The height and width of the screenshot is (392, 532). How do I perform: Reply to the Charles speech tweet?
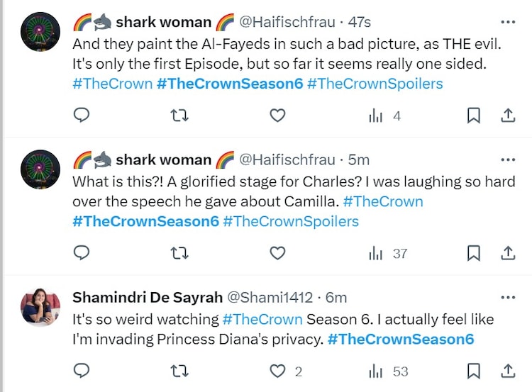[82, 253]
